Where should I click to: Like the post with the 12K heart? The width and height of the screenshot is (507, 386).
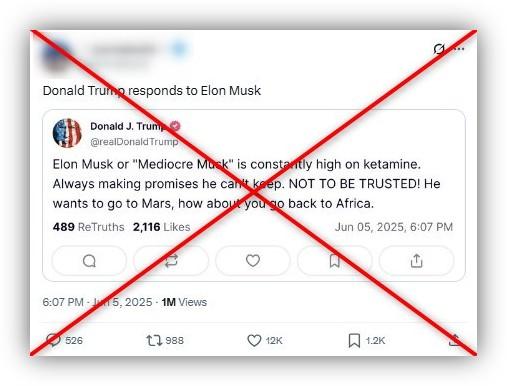point(254,340)
